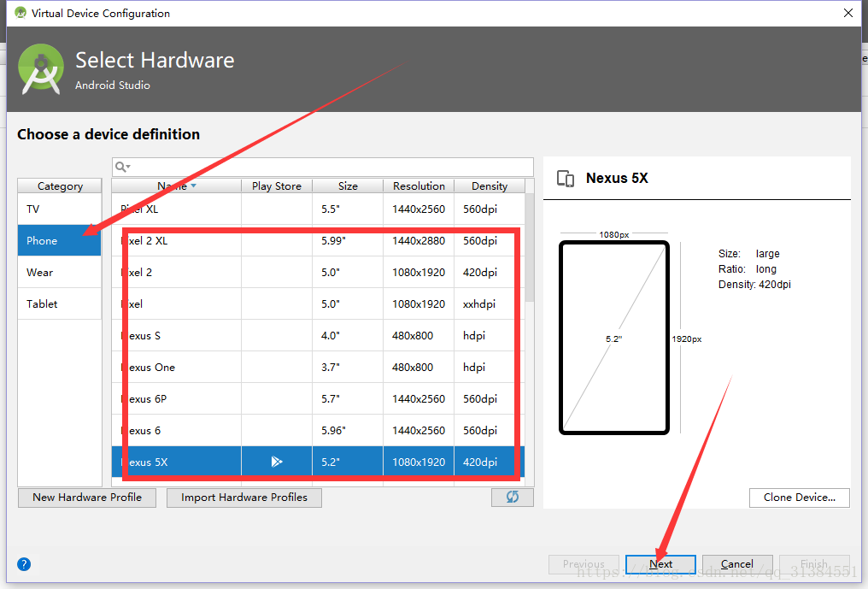Screen dimensions: 868x589
Task: Click the Next button
Action: 660,564
